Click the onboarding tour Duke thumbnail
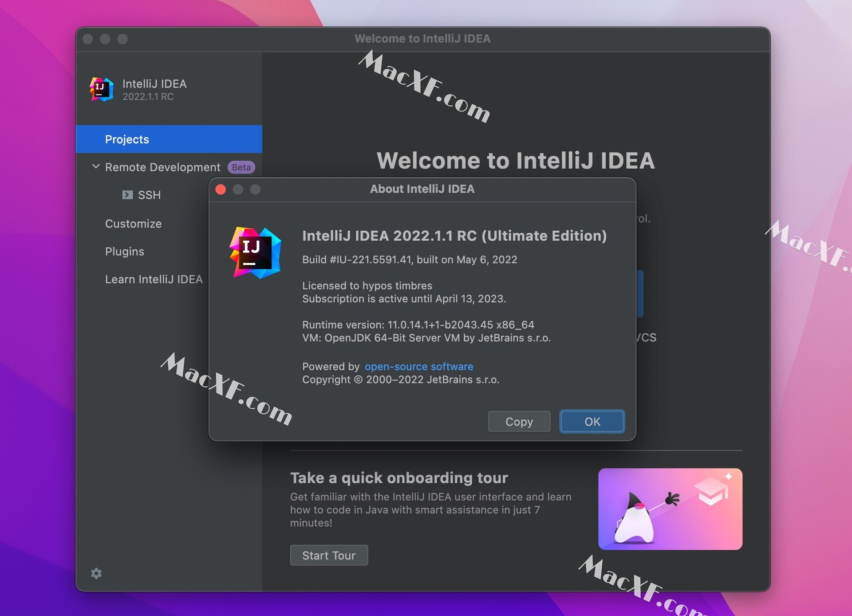852x616 pixels. (670, 509)
